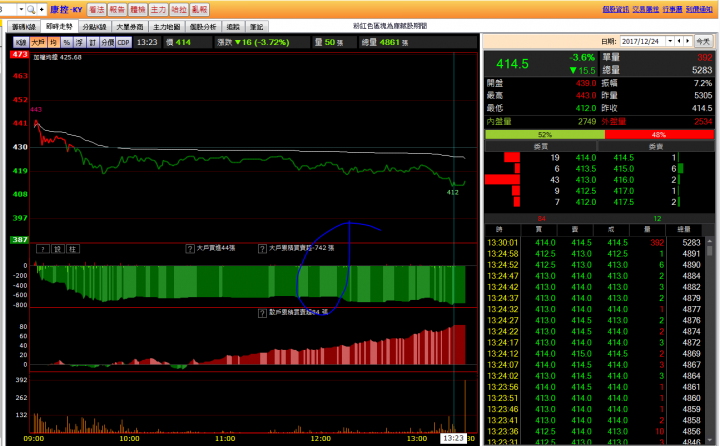Click the ? icon beside 大戶買進44張
The width and height of the screenshot is (720, 446).
[x=190, y=248]
